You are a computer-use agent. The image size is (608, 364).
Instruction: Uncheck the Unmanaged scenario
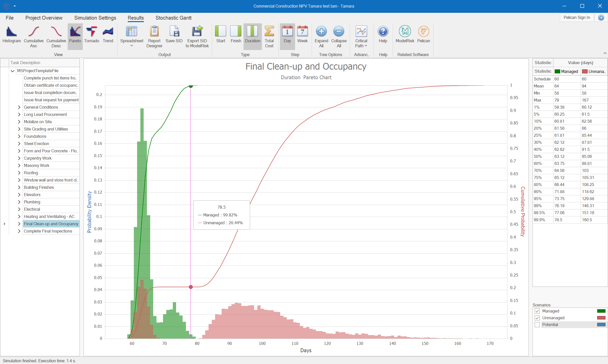coord(537,318)
